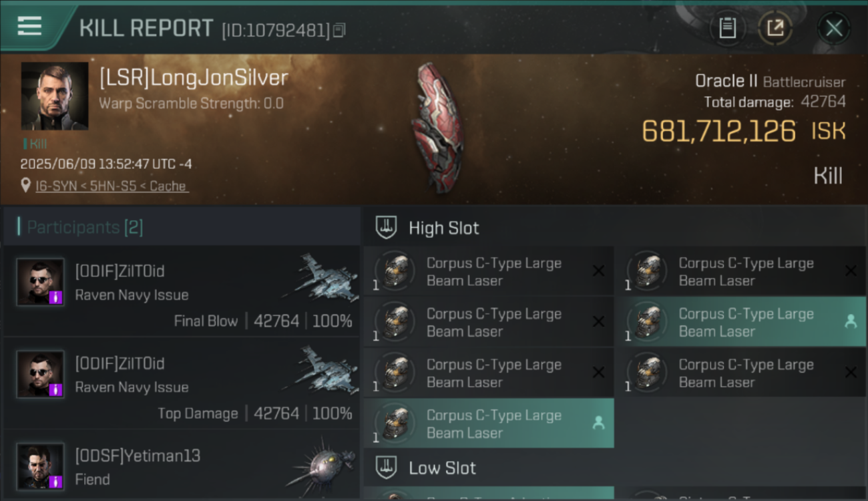Click the Low Slot section icon
Viewport: 868px width, 501px height.
coord(387,468)
